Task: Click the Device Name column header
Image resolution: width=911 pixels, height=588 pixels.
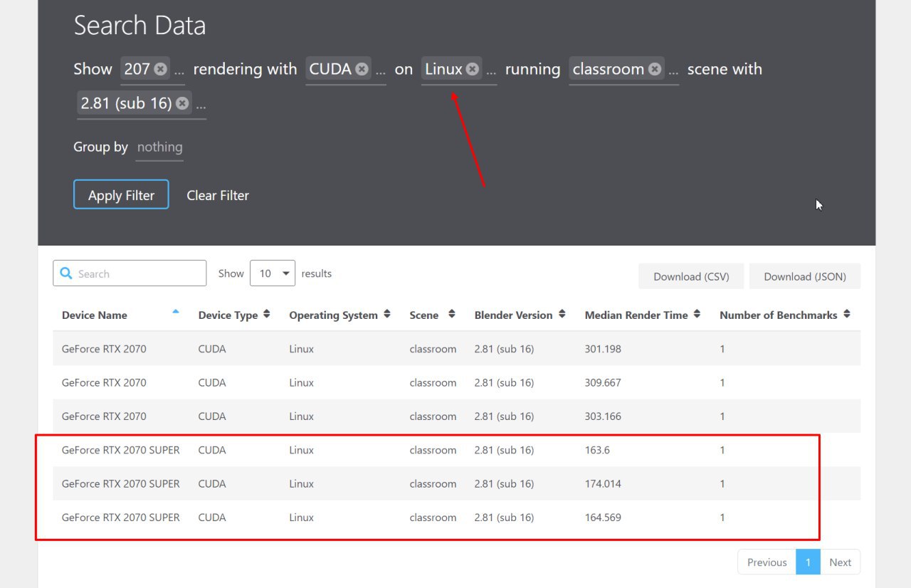Action: [x=95, y=315]
